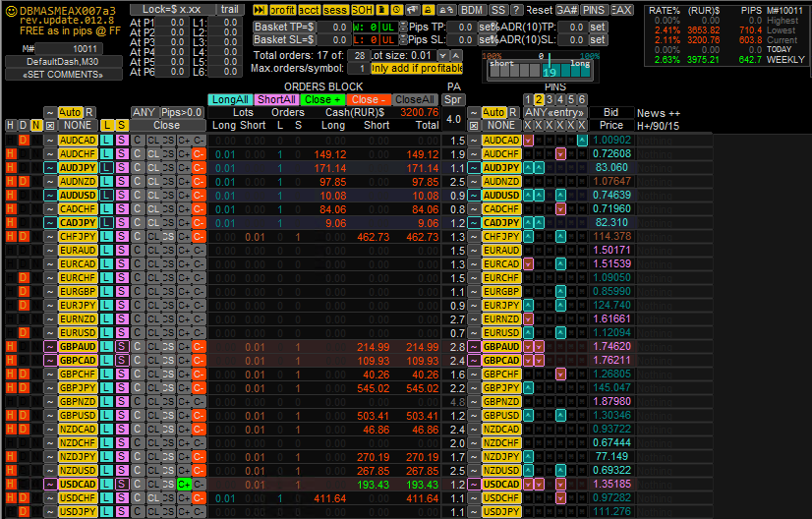Click the Max.orders/symbol value field
This screenshot has height=519, width=812.
359,69
